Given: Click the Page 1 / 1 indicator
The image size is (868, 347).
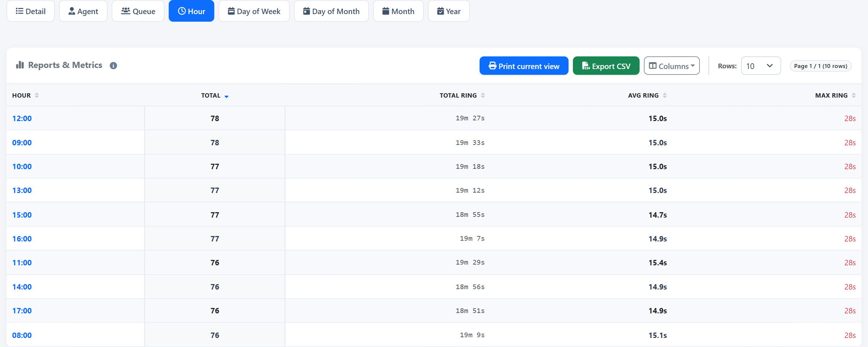Looking at the screenshot, I should [821, 66].
